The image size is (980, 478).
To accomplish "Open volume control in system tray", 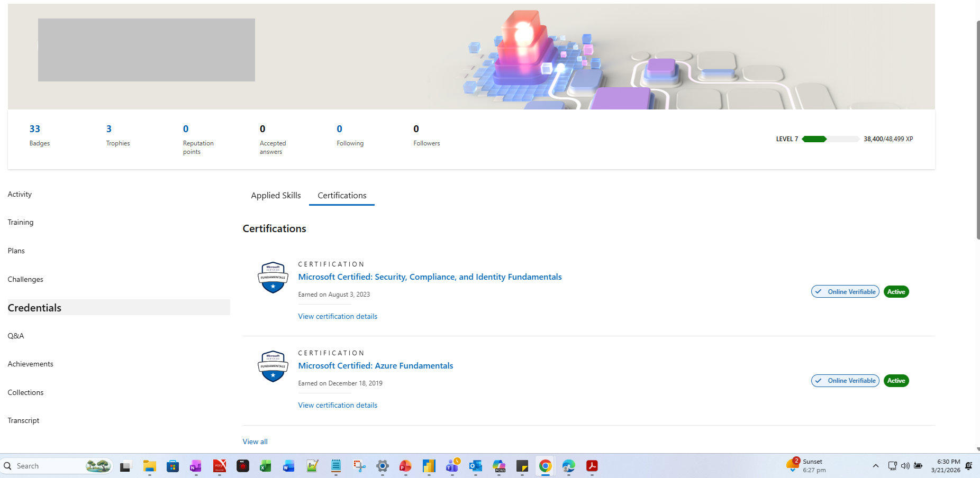I will [x=905, y=466].
